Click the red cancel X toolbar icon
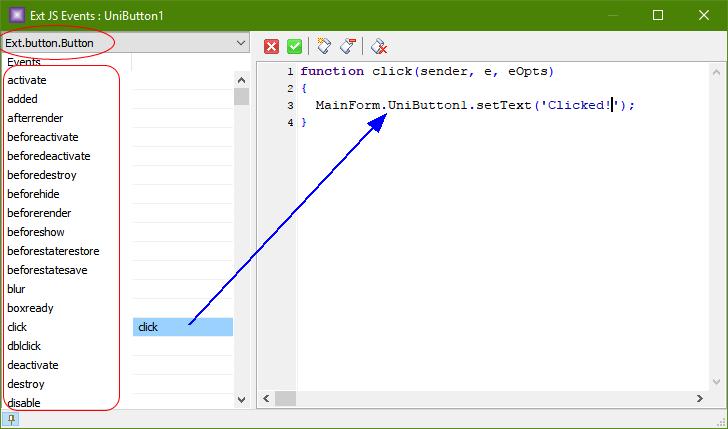This screenshot has width=728, height=429. (272, 46)
